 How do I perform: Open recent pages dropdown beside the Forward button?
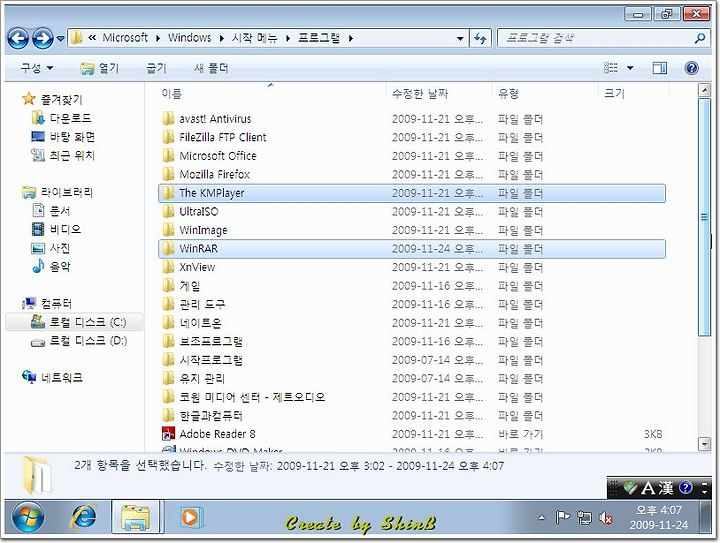point(60,39)
